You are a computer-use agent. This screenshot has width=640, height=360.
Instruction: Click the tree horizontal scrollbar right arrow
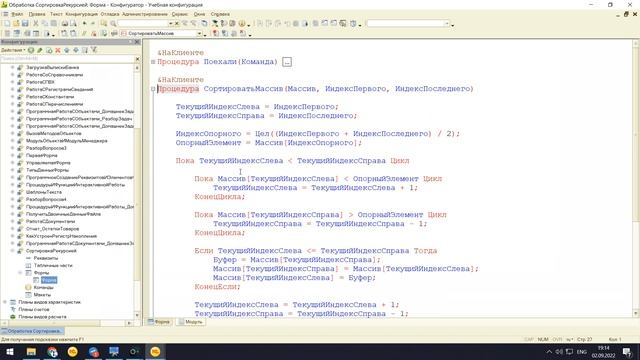point(129,323)
